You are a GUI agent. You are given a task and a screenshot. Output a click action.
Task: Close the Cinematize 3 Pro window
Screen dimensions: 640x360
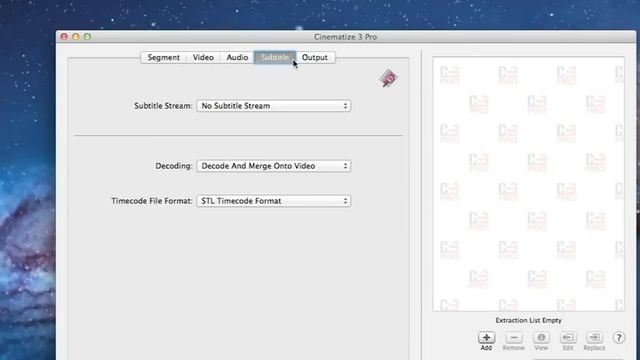point(64,37)
